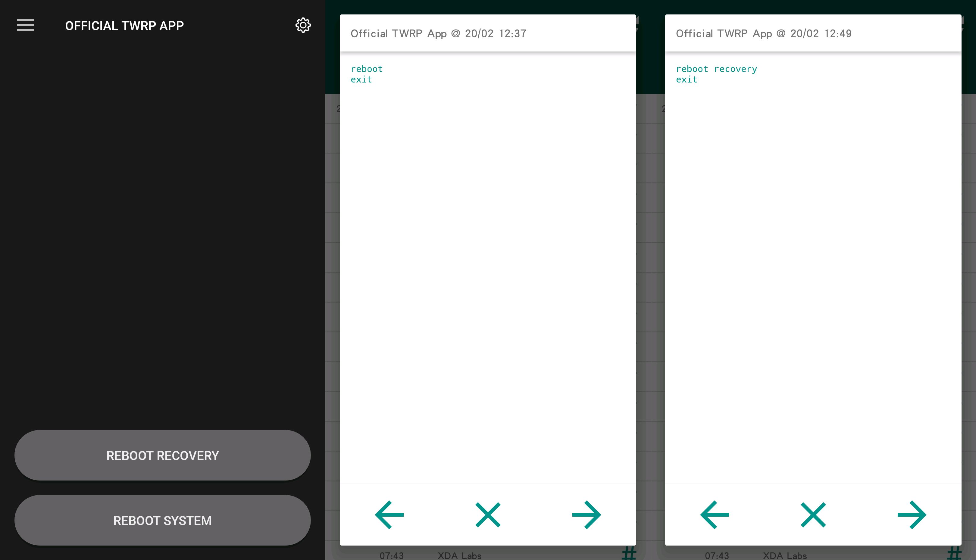Go to previous log in 12:37 dialog
The image size is (976, 560).
coord(389,515)
